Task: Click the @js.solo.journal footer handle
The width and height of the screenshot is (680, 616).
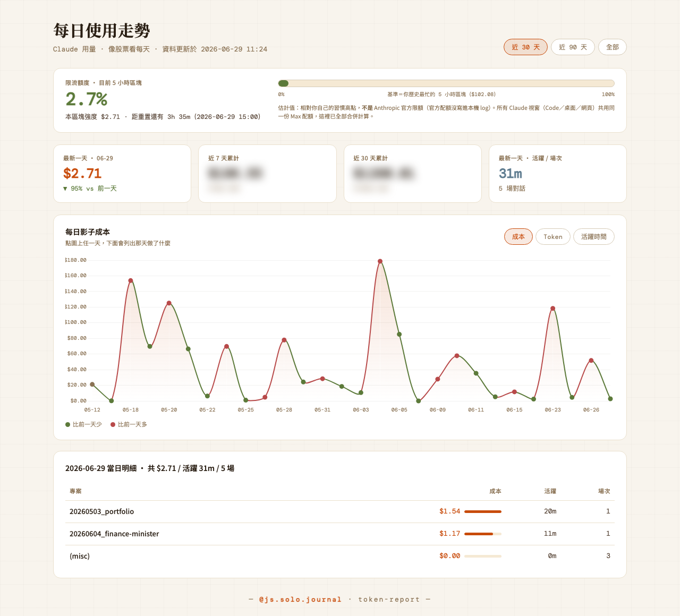Action: coord(300,600)
